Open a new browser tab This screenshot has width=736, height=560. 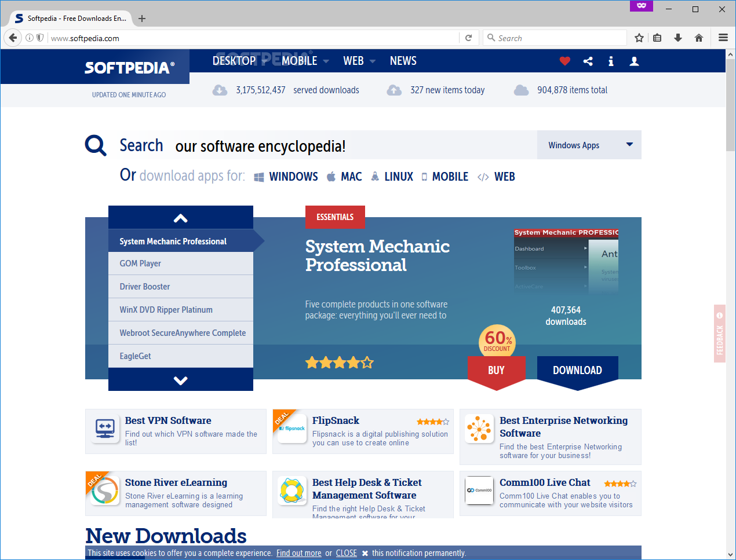(x=142, y=19)
